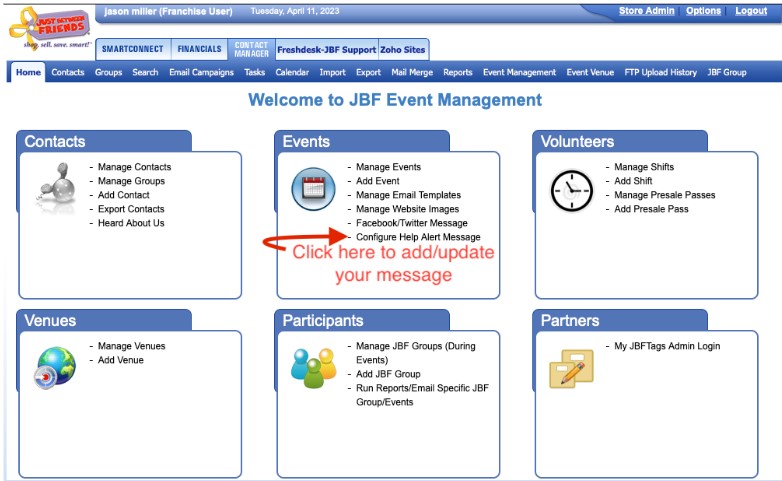
Task: Open Email Campaigns in the navigation bar
Action: (x=201, y=73)
